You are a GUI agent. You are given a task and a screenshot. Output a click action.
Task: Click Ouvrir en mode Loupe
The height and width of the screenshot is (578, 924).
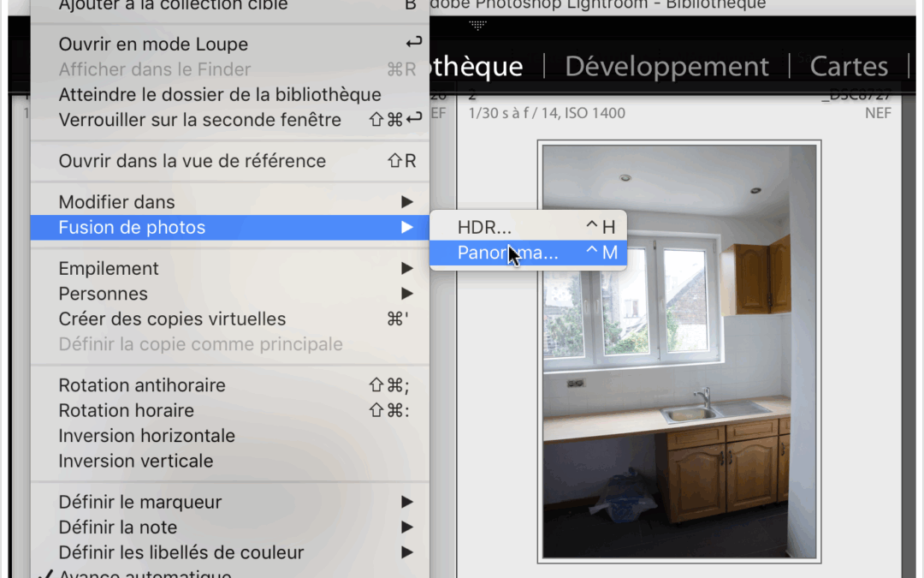pyautogui.click(x=153, y=45)
